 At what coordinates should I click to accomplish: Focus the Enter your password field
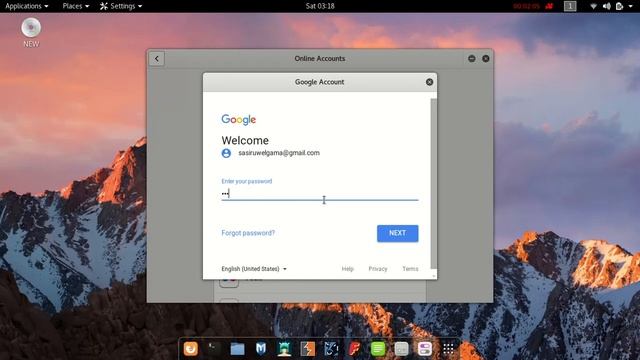point(320,194)
